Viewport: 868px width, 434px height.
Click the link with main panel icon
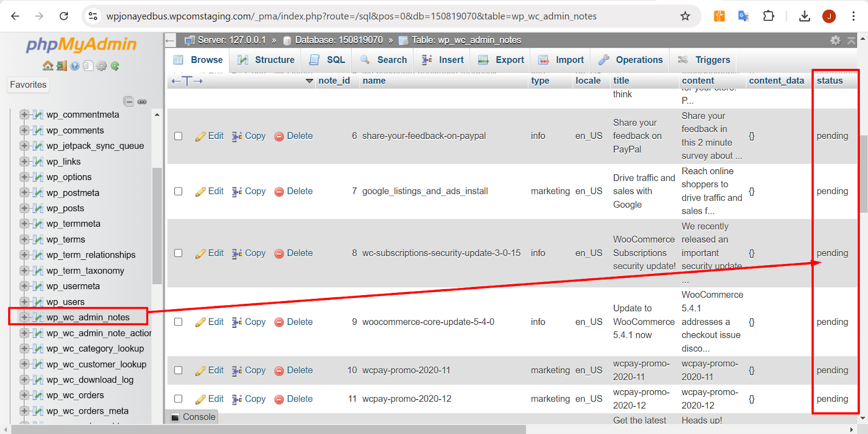click(142, 101)
